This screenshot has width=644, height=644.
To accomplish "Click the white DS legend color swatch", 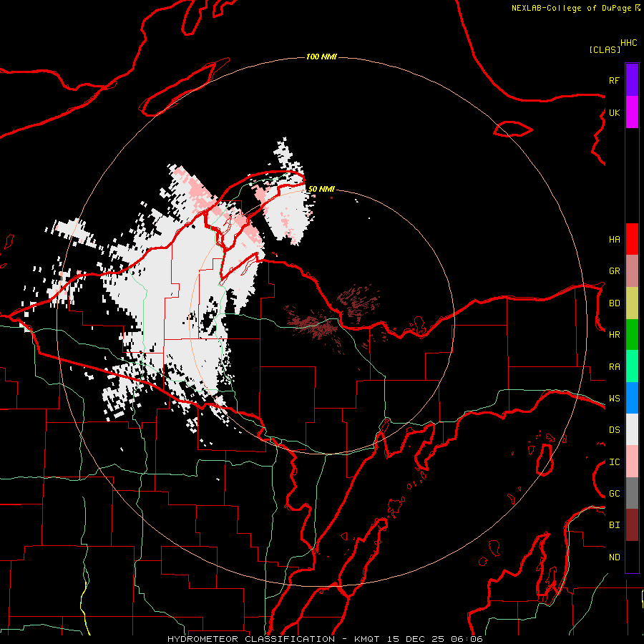I will (x=632, y=429).
